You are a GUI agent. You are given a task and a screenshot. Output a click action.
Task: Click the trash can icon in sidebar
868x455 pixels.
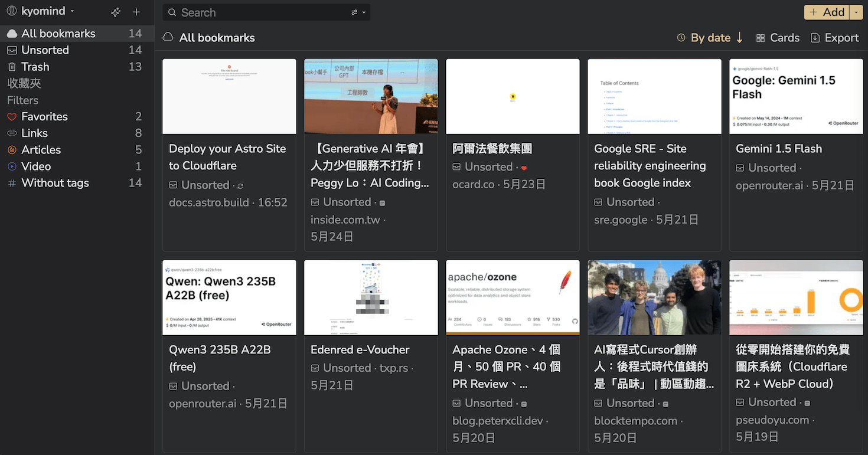12,67
